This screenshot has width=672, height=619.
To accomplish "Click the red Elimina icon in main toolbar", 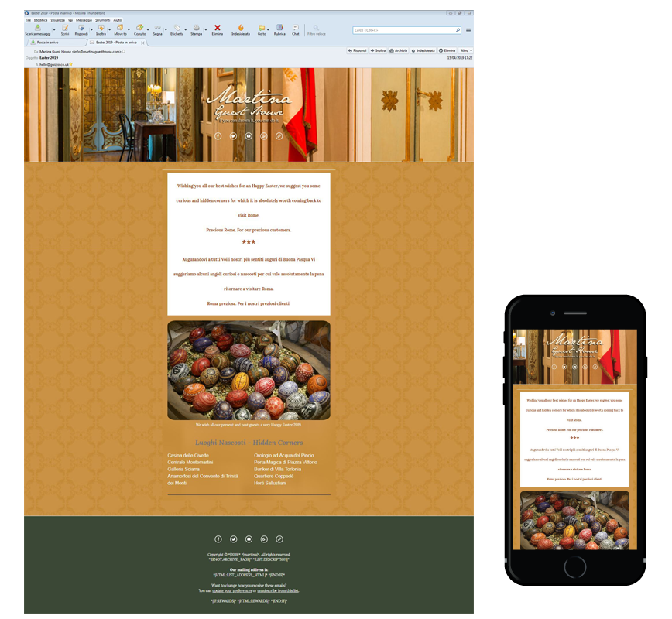I will [x=218, y=29].
